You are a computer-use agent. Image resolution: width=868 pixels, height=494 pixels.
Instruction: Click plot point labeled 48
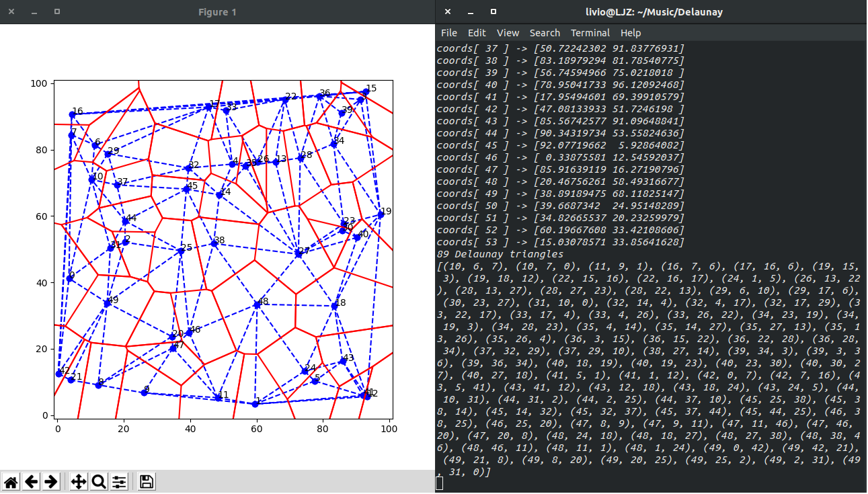pyautogui.click(x=257, y=304)
